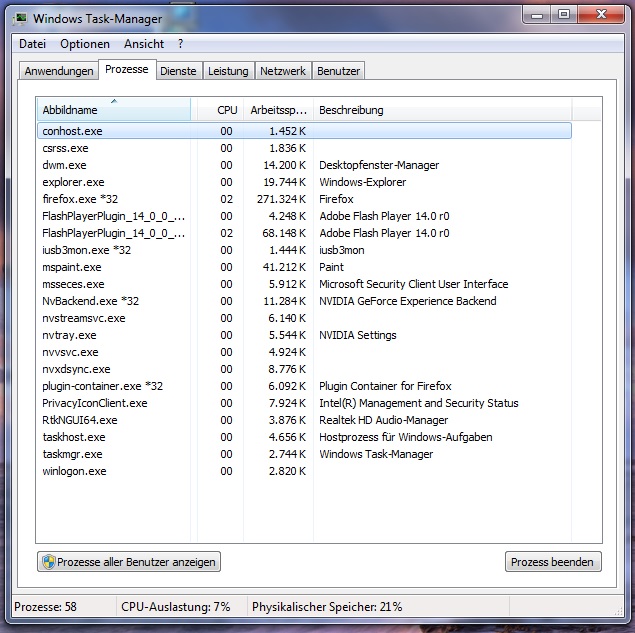Click the Prozesse: 58 status entry
Viewport: 635px width, 633px height.
point(45,607)
